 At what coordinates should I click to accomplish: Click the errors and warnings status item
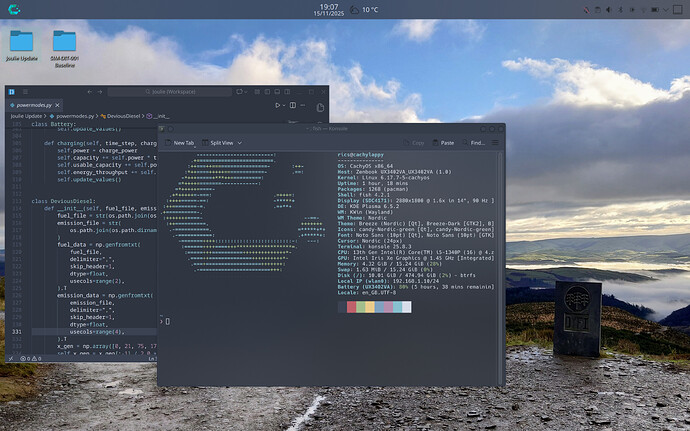[31, 358]
